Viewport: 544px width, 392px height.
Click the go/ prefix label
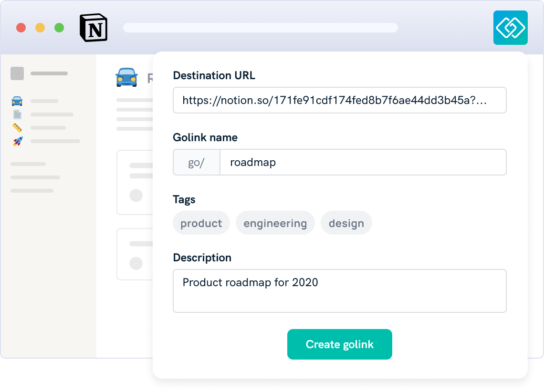(x=197, y=162)
